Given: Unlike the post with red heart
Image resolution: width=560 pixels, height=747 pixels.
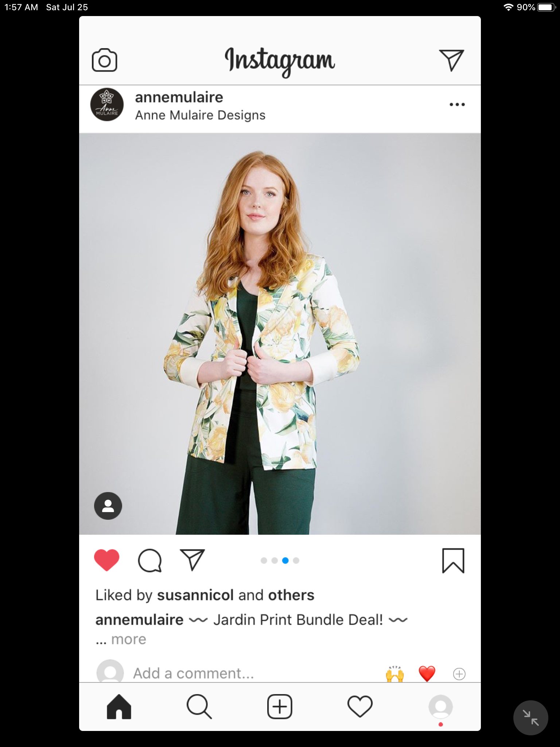Looking at the screenshot, I should coord(106,560).
